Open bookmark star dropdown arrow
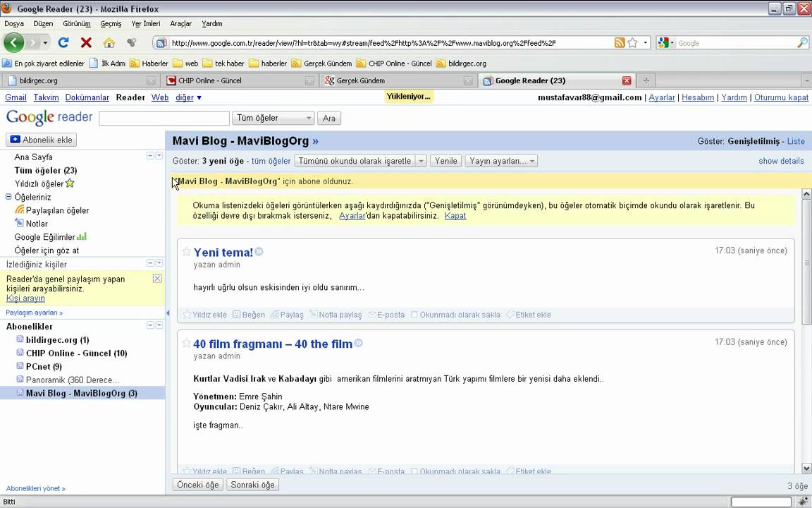Image resolution: width=812 pixels, height=508 pixels. coord(645,43)
